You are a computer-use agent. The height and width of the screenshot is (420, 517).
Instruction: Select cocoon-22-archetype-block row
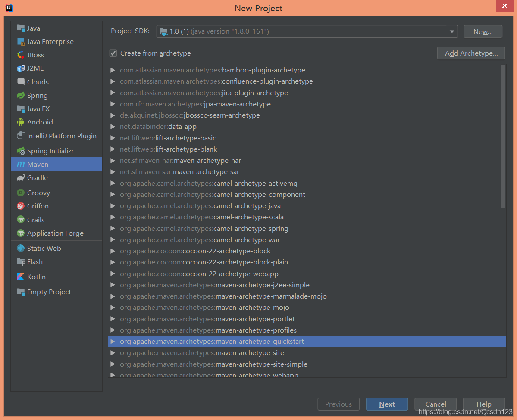[x=307, y=251]
